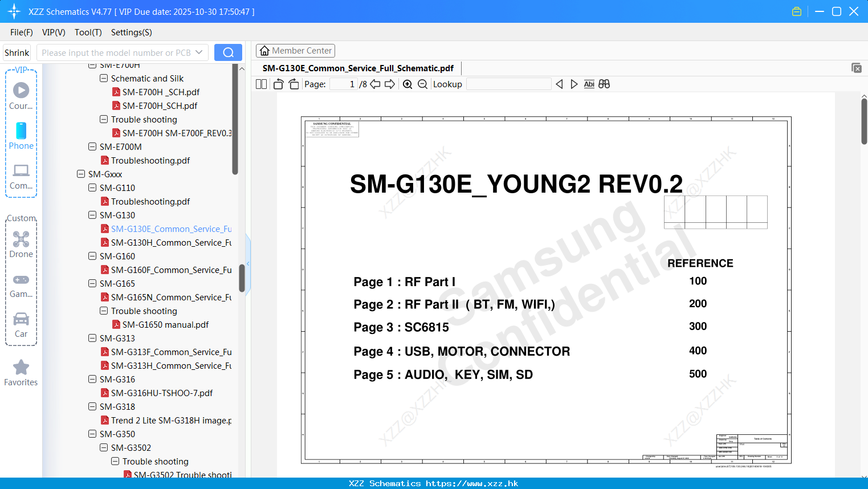Image resolution: width=868 pixels, height=489 pixels.
Task: Collapse the SM-E700M node
Action: pyautogui.click(x=92, y=146)
